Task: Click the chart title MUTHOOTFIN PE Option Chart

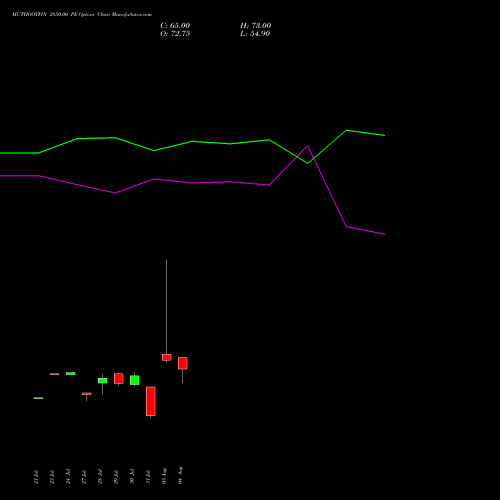Action: (x=82, y=15)
